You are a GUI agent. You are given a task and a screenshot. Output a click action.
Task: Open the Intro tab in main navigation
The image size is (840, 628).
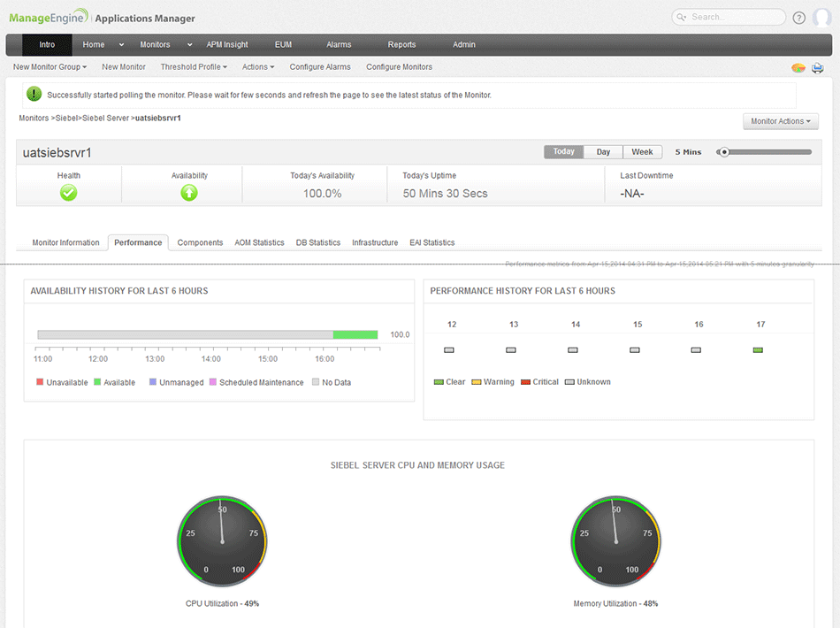pos(47,45)
